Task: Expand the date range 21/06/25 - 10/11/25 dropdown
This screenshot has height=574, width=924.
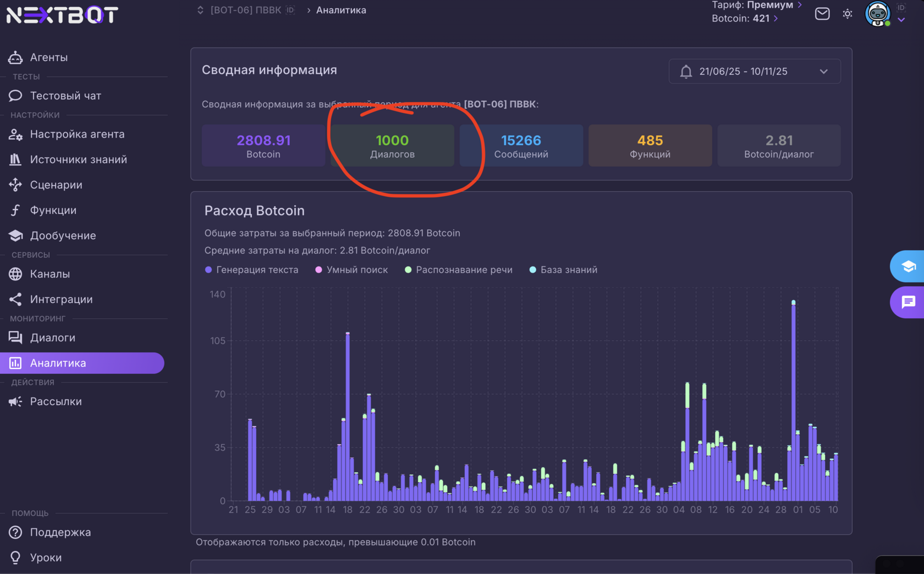Action: (754, 71)
